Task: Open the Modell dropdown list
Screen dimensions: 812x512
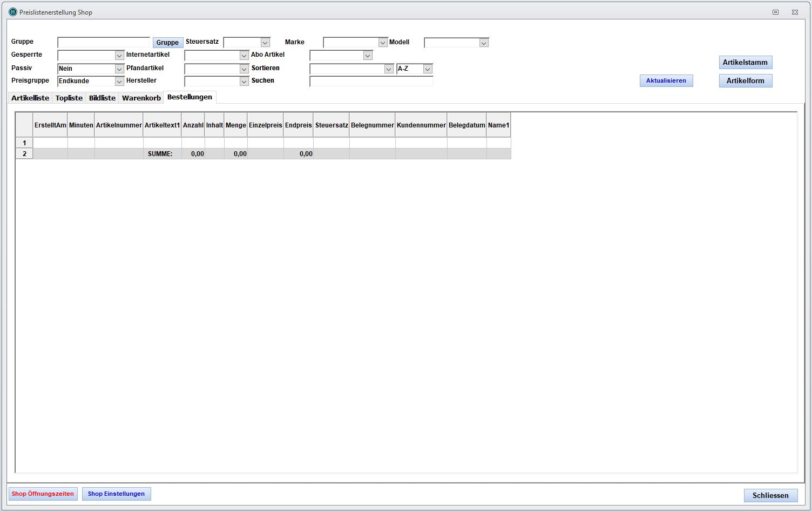Action: (x=484, y=43)
